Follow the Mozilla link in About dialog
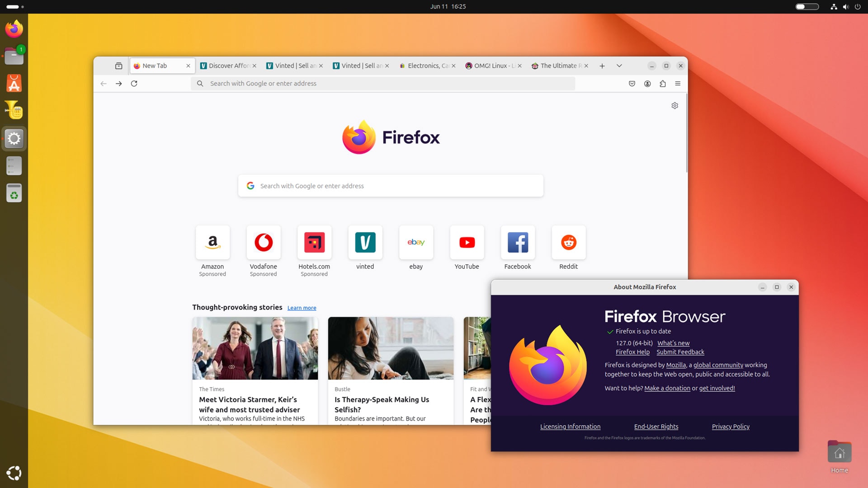 [676, 365]
